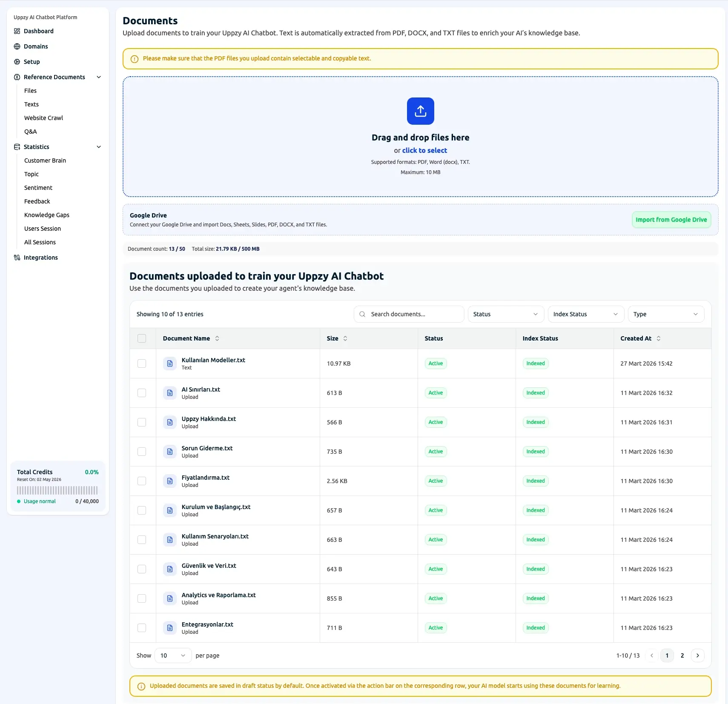
Task: Open the Index Status filter dropdown
Action: [x=585, y=314]
